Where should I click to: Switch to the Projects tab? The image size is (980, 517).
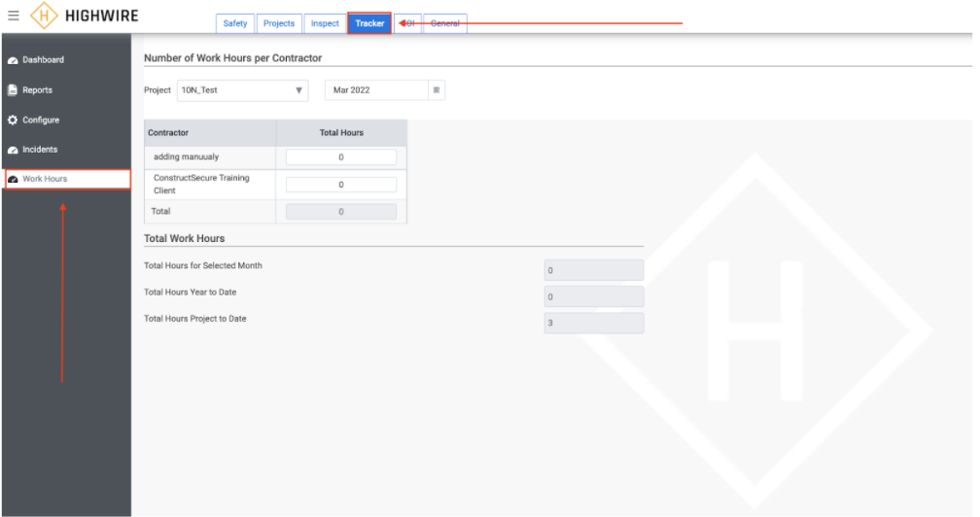point(279,23)
